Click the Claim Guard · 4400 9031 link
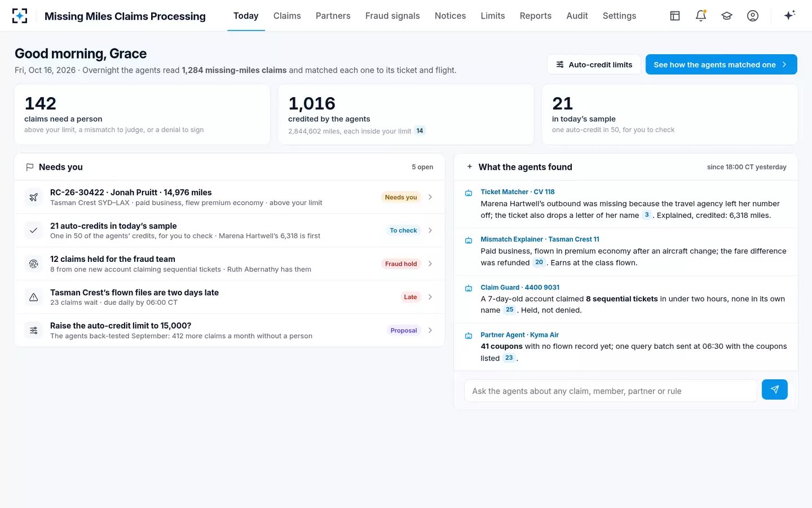 [520, 287]
